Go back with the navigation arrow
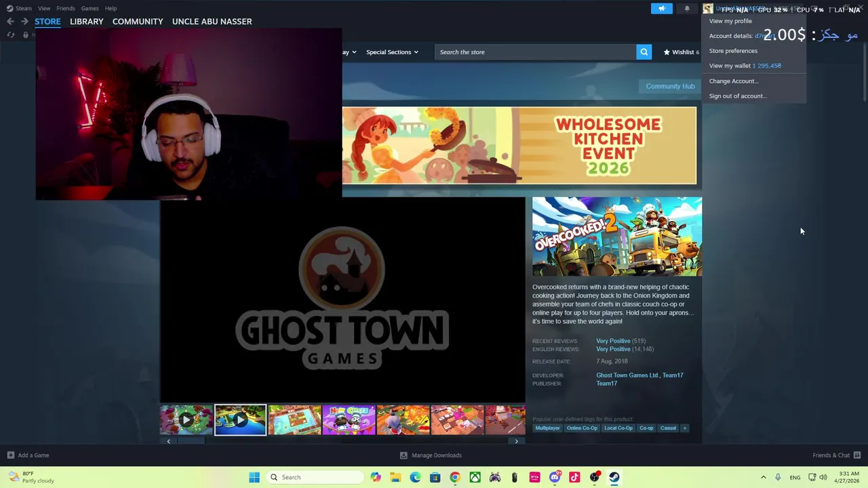The image size is (868, 488). tap(10, 22)
